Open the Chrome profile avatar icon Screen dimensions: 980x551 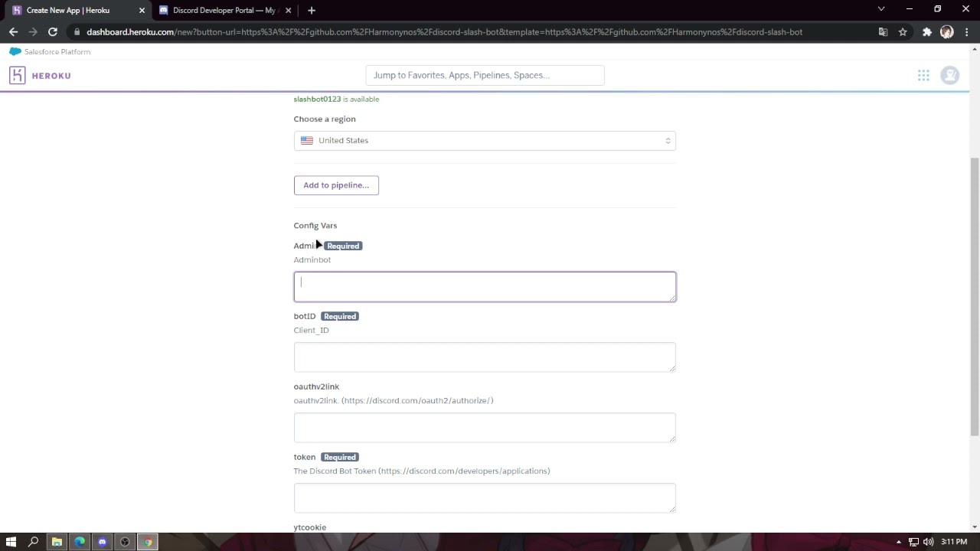tap(947, 32)
